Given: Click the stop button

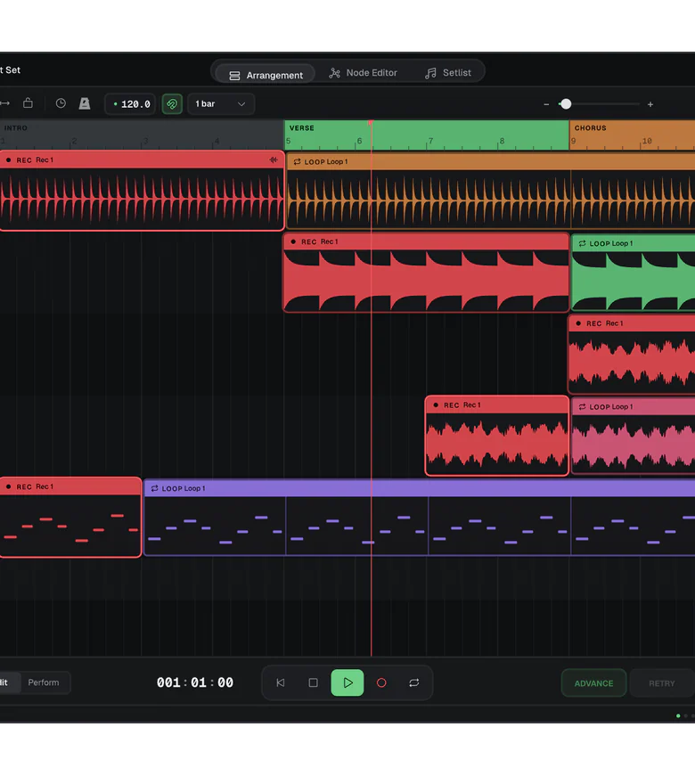Looking at the screenshot, I should (313, 682).
